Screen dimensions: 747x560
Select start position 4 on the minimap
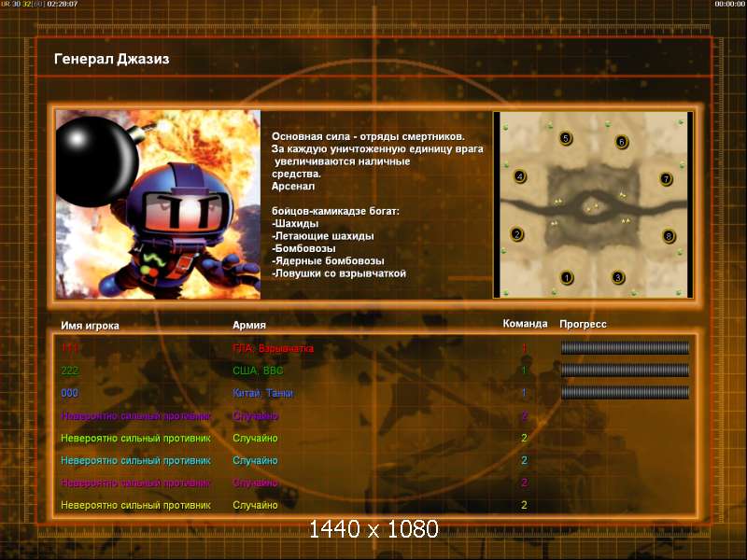[520, 176]
